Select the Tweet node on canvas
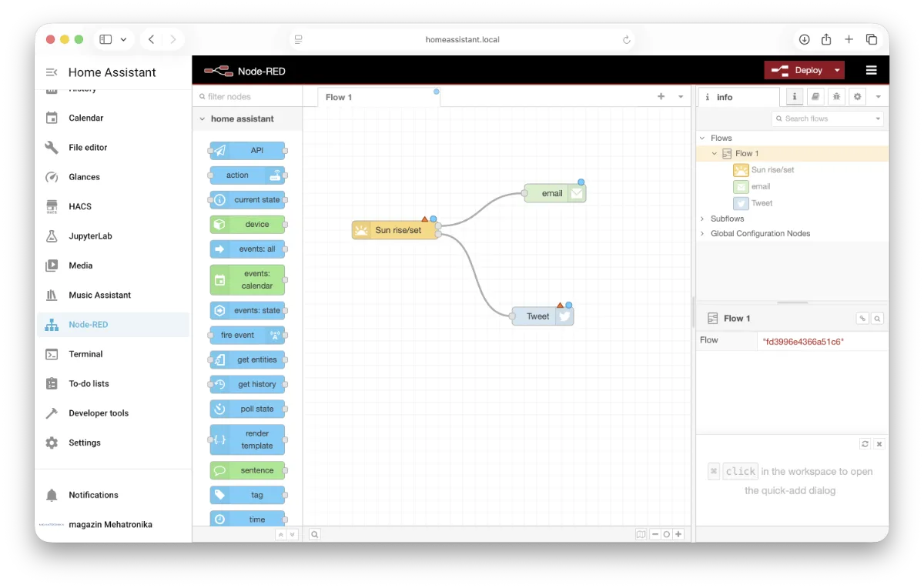 pos(538,316)
